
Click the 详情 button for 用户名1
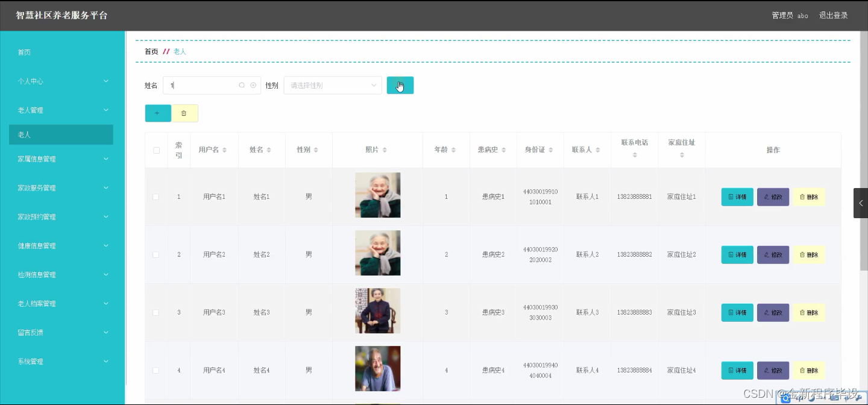(x=737, y=196)
